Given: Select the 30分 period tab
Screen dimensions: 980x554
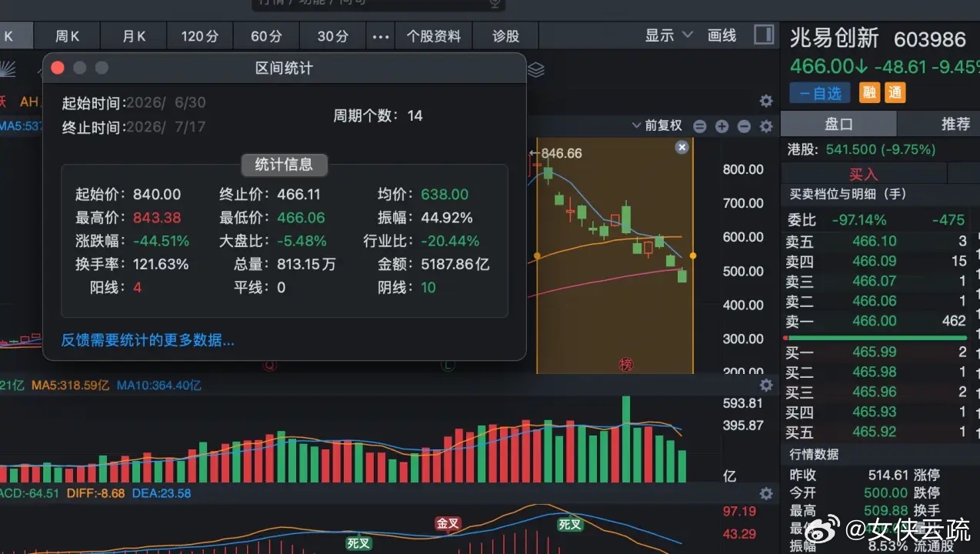Looking at the screenshot, I should pyautogui.click(x=333, y=36).
